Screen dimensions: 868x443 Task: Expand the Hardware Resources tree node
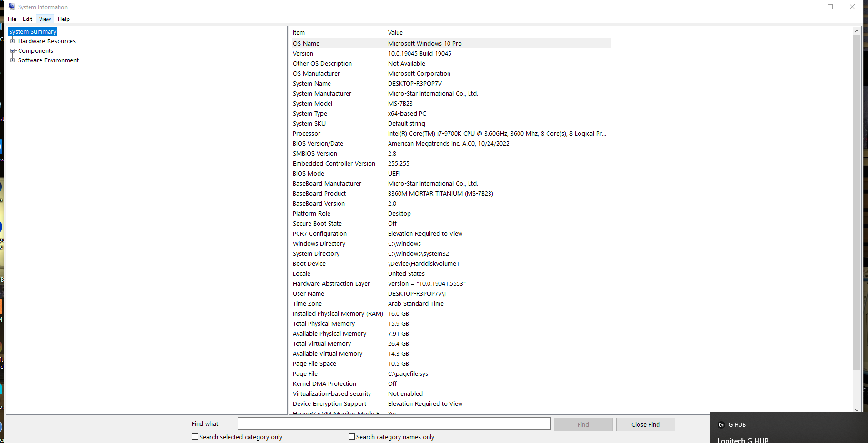tap(13, 41)
